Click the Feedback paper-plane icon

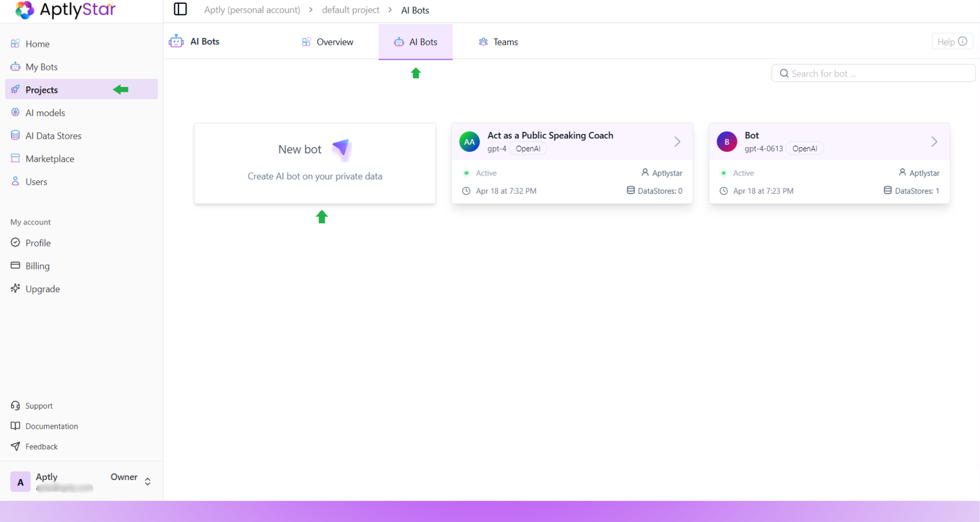pyautogui.click(x=15, y=446)
